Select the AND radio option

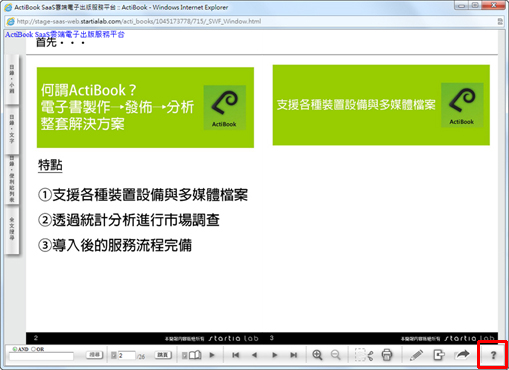[15, 349]
